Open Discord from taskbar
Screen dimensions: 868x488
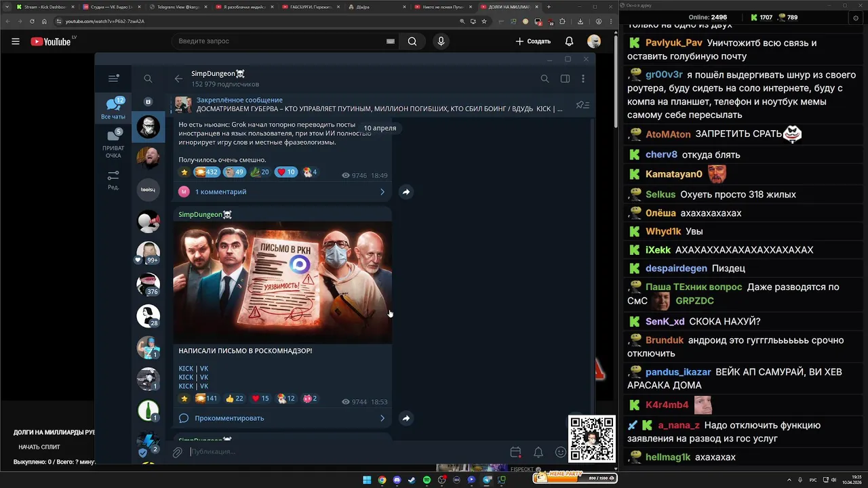click(x=397, y=480)
